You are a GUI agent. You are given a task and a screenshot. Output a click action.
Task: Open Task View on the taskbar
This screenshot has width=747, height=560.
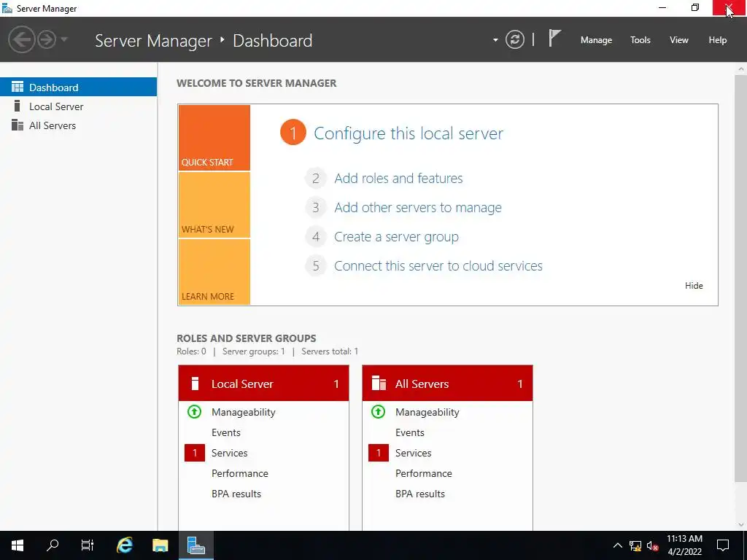click(x=88, y=545)
